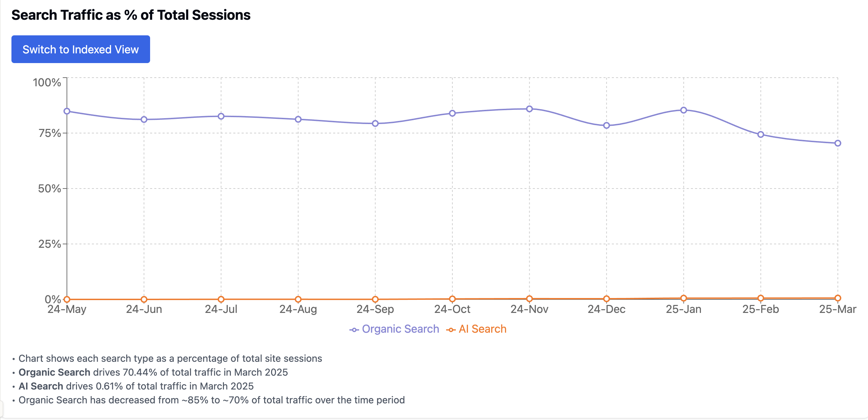Click the AI Search legend marker icon
Screen dimensions: 868x420
(451, 329)
